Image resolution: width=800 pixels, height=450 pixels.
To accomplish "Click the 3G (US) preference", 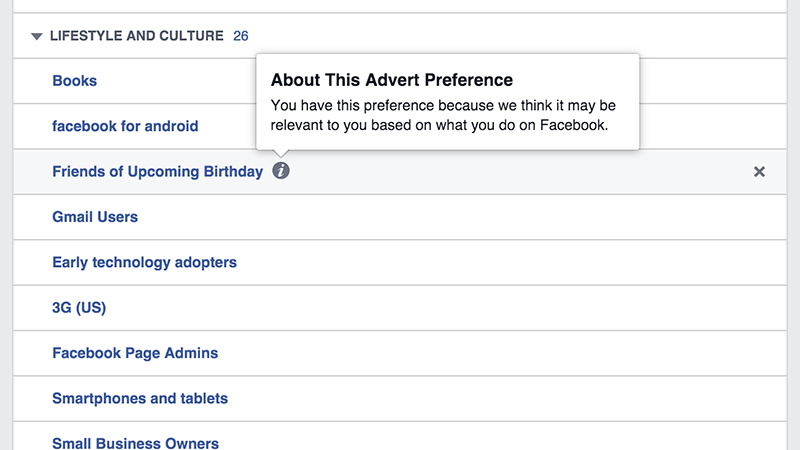I will (x=79, y=308).
